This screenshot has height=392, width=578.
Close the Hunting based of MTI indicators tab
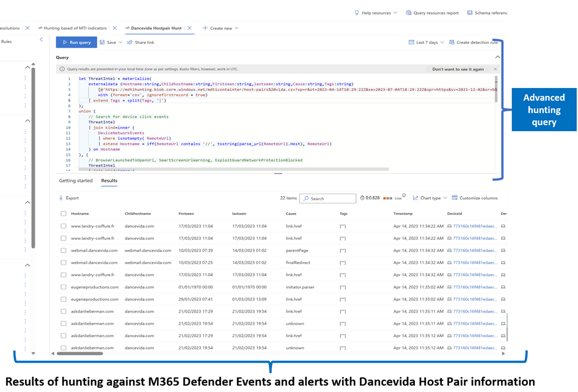pos(115,28)
